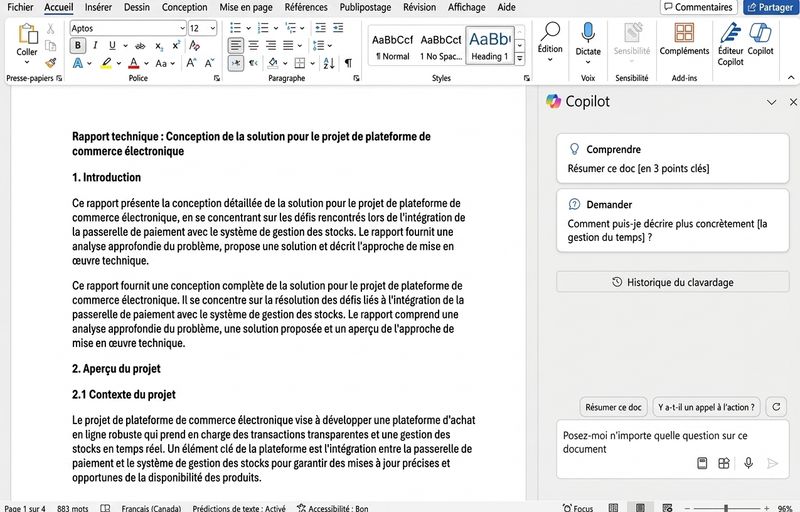
Task: Select Comprendre card Résumer ce doc
Action: coord(672,159)
